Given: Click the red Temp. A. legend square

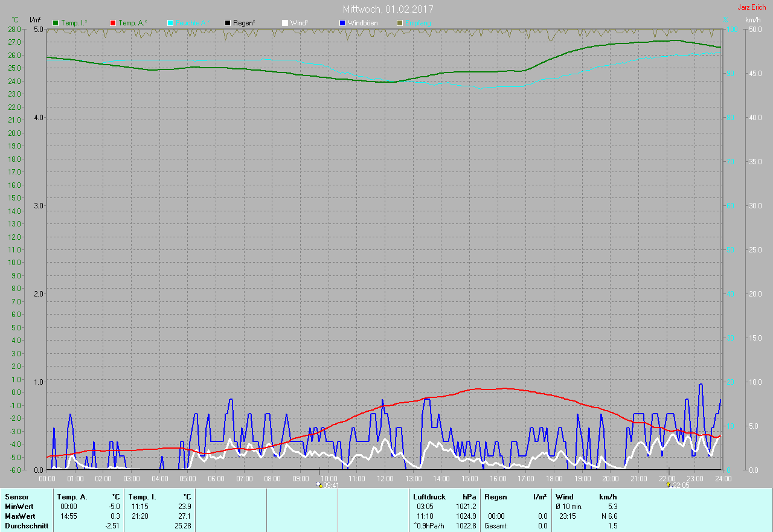Looking at the screenshot, I should tap(113, 23).
